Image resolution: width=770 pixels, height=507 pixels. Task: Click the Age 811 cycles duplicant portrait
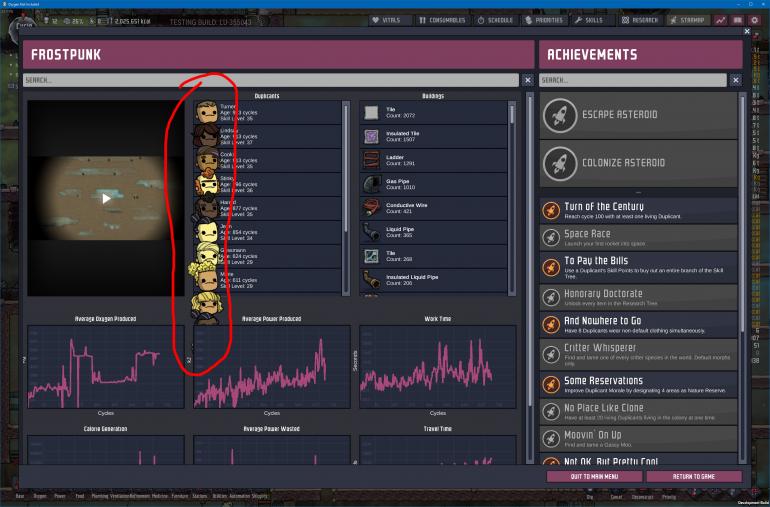(204, 277)
